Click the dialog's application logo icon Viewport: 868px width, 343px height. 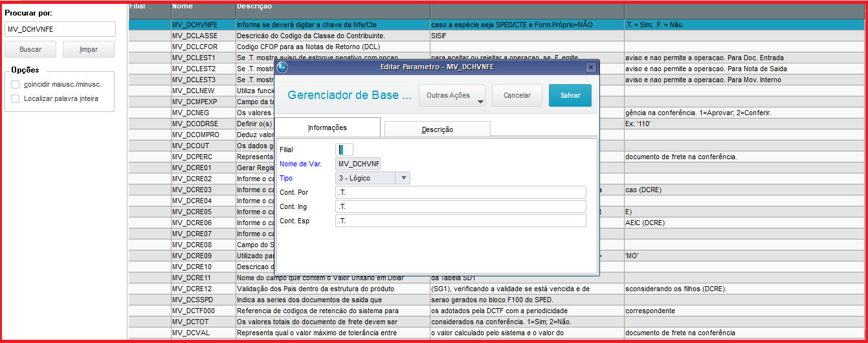click(282, 67)
